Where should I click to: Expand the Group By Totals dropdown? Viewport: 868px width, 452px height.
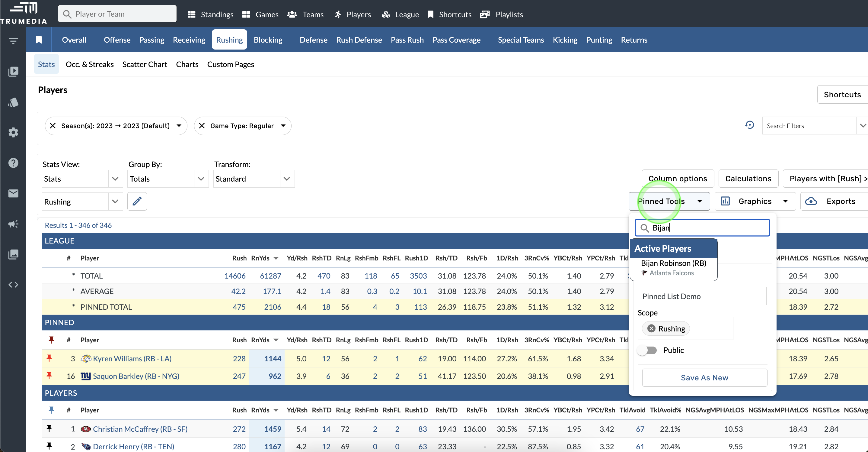coord(201,179)
